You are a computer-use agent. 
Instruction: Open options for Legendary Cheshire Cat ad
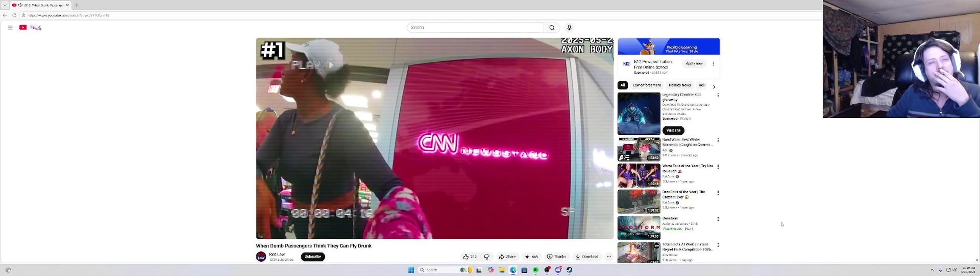(718, 95)
